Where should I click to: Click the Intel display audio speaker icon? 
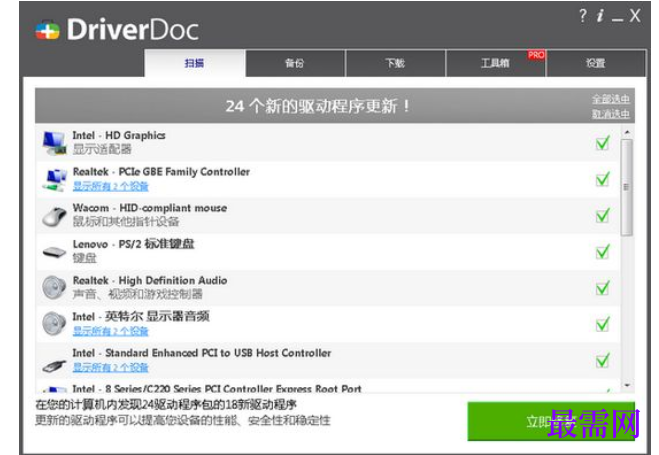[55, 324]
